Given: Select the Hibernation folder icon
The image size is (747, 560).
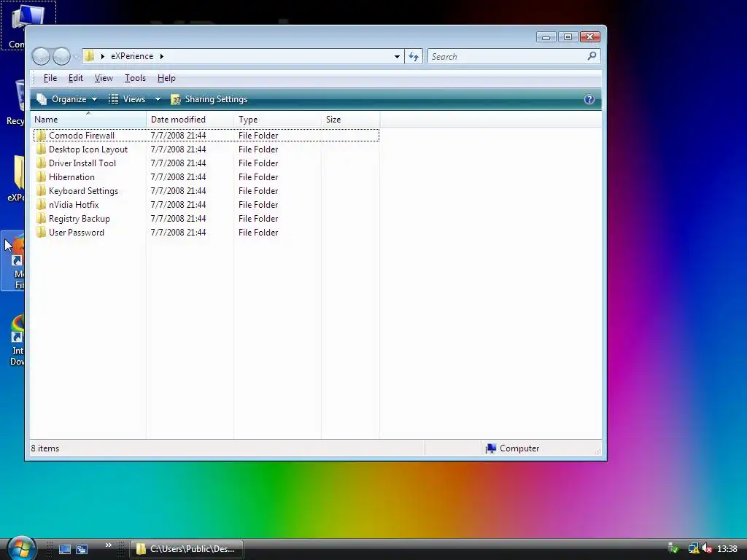Looking at the screenshot, I should [41, 176].
